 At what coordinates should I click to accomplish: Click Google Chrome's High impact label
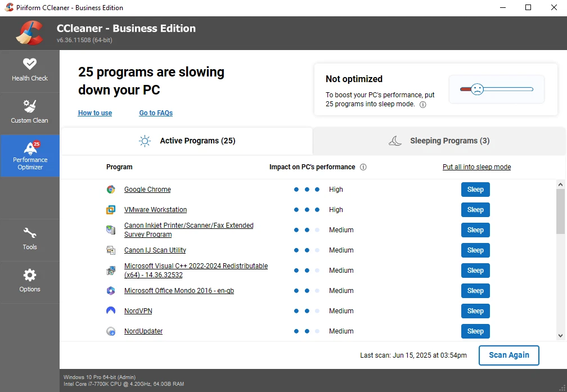coord(336,190)
